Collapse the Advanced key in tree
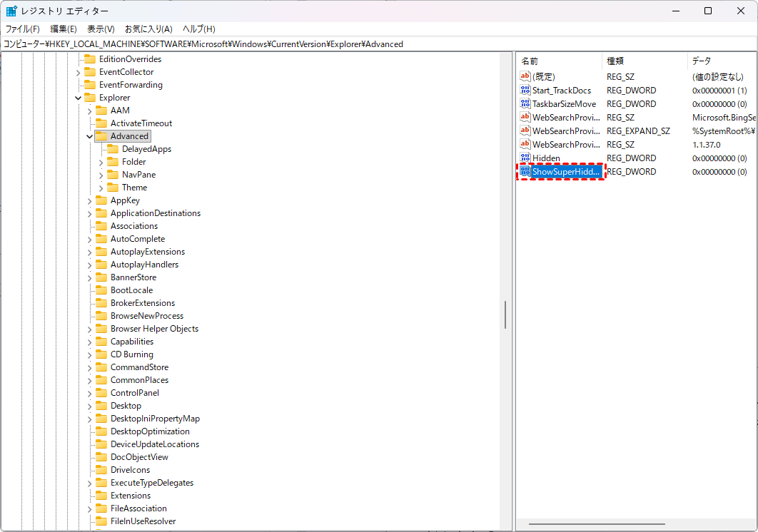 point(89,136)
